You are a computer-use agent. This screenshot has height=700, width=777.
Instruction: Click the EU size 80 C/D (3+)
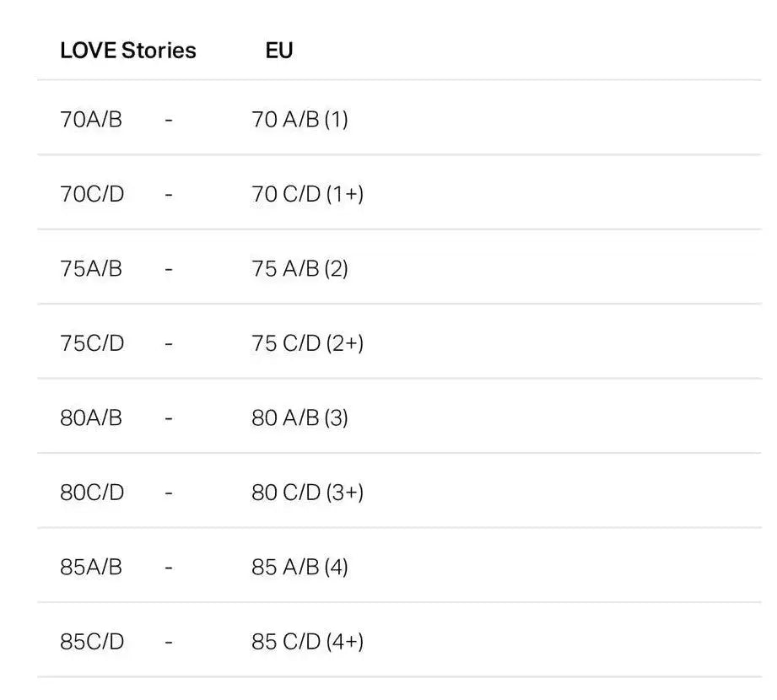(307, 493)
